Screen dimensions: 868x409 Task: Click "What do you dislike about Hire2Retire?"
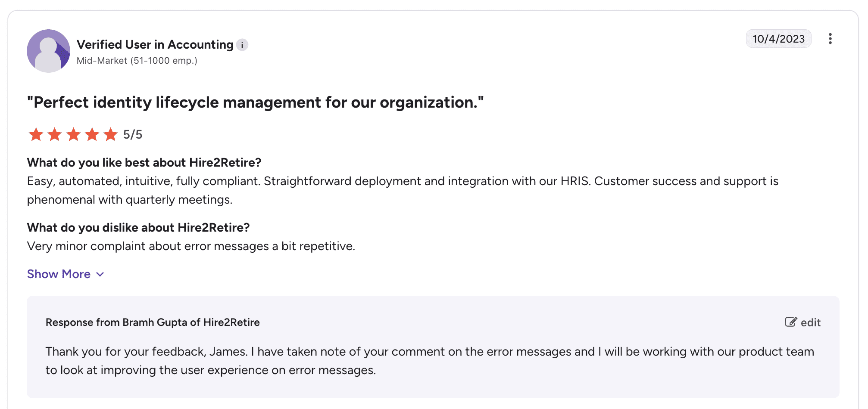[x=138, y=228]
